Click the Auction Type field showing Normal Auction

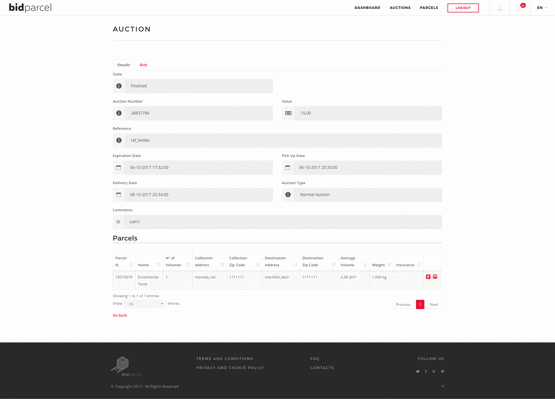pyautogui.click(x=368, y=195)
